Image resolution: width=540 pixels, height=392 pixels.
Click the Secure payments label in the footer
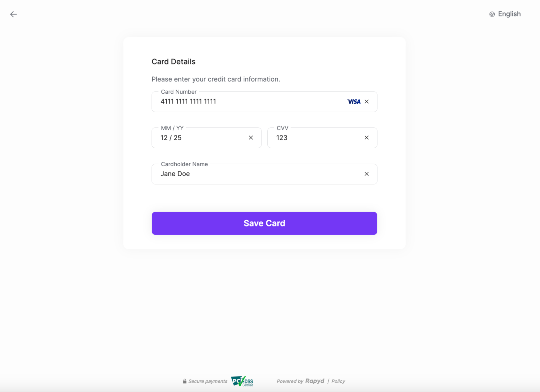click(207, 381)
